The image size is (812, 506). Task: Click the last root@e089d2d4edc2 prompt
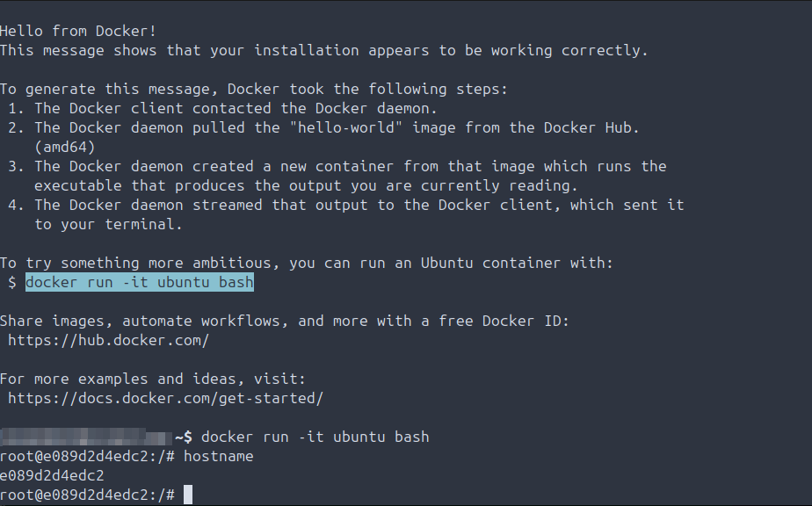(x=88, y=495)
